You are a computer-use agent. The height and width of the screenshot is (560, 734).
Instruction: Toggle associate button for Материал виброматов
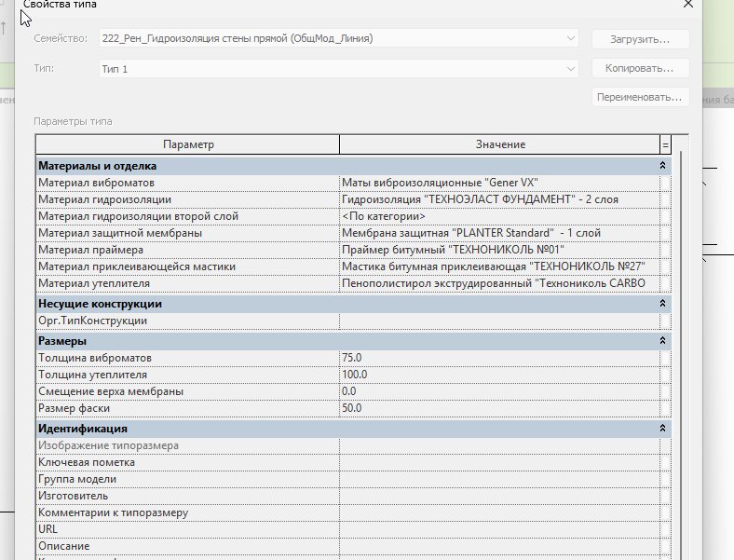point(665,183)
